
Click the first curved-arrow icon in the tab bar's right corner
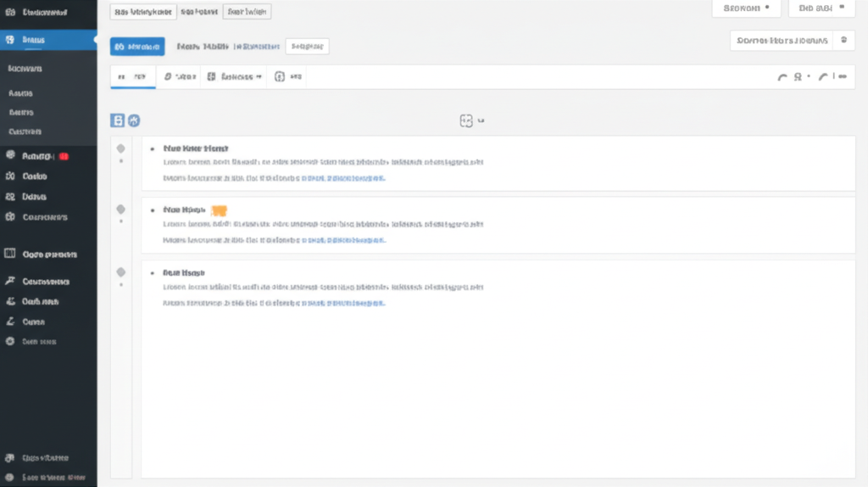point(782,77)
